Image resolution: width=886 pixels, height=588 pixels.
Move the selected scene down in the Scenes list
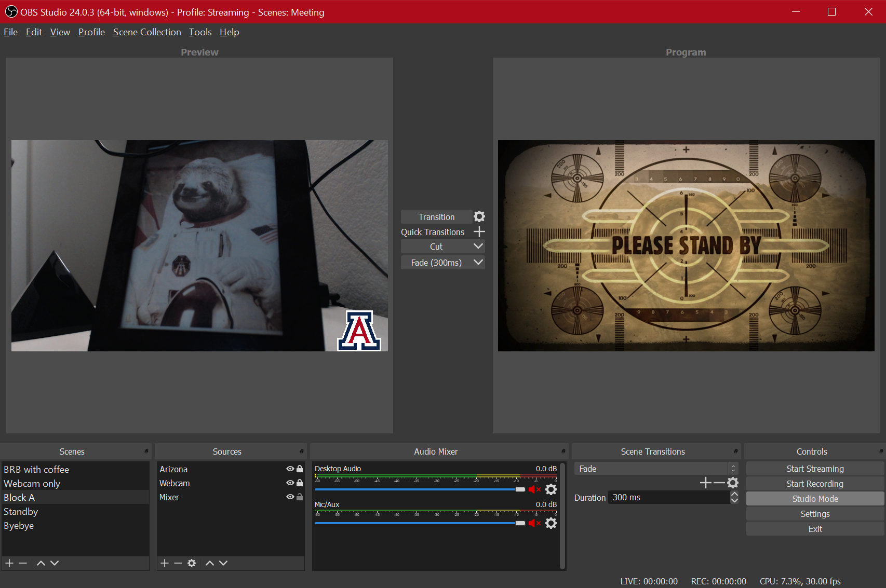point(55,563)
